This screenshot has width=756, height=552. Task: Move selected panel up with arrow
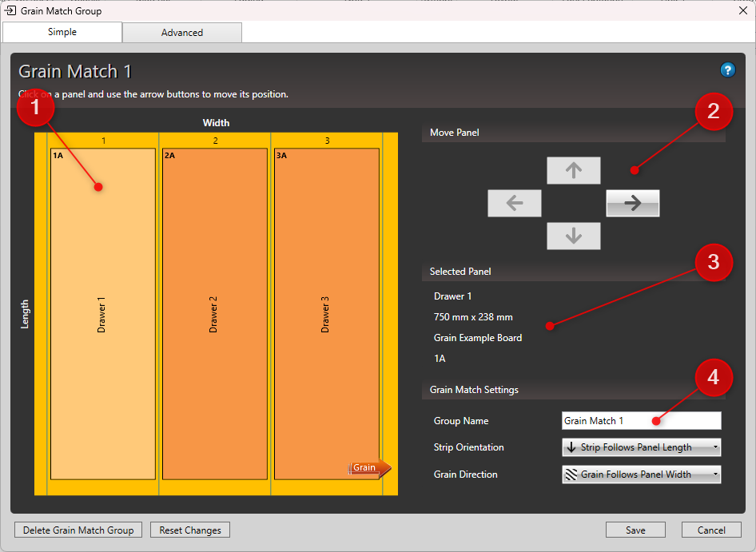(x=573, y=170)
